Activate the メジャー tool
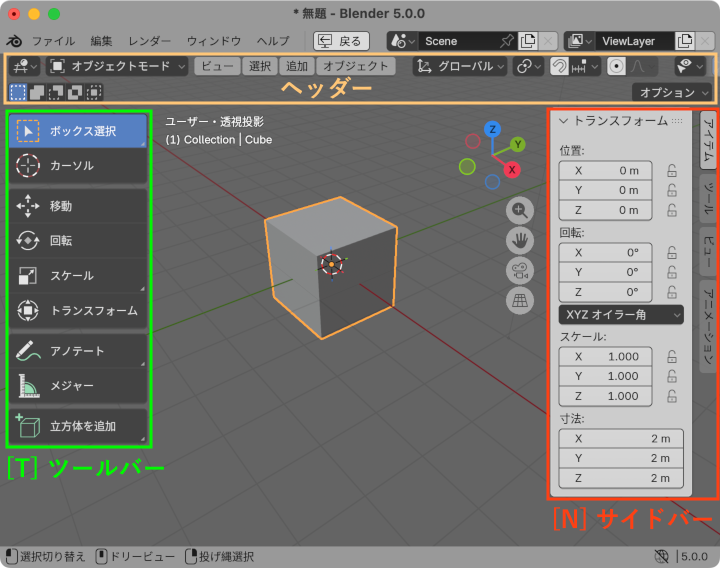The width and height of the screenshot is (720, 568). tap(77, 386)
